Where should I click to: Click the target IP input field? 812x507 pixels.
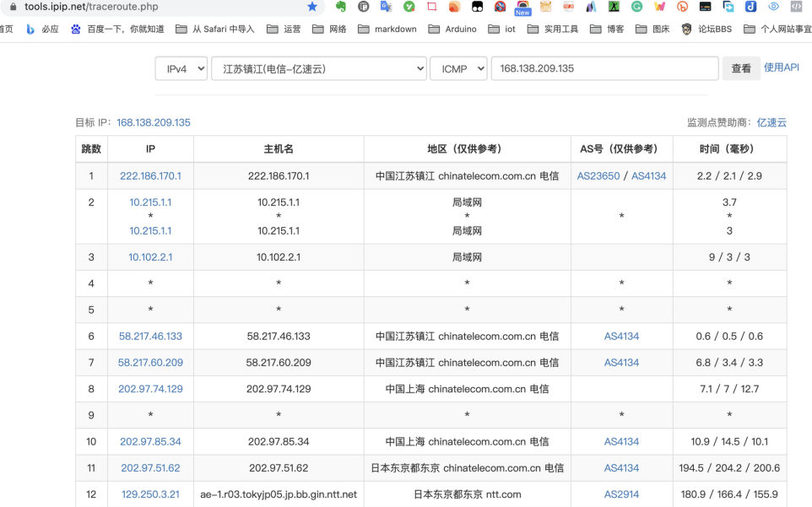click(x=604, y=68)
